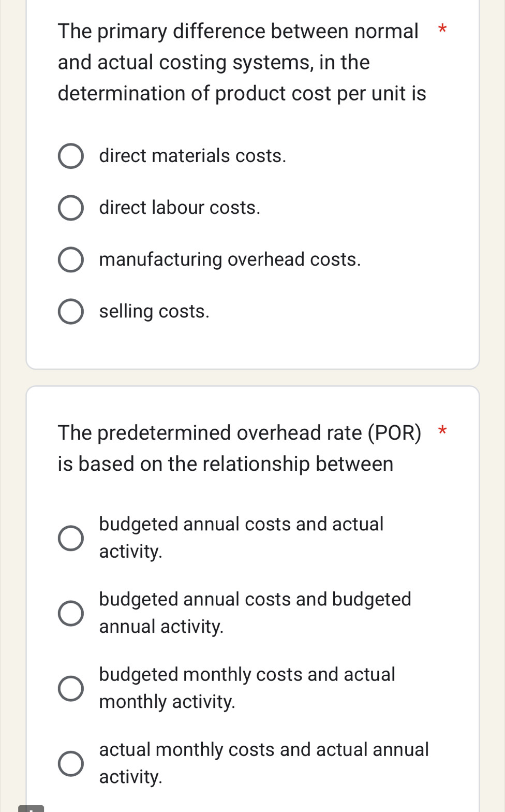Click the 'budgeted monthly costs and actual monthly activity' text
The width and height of the screenshot is (505, 812).
click(x=247, y=688)
